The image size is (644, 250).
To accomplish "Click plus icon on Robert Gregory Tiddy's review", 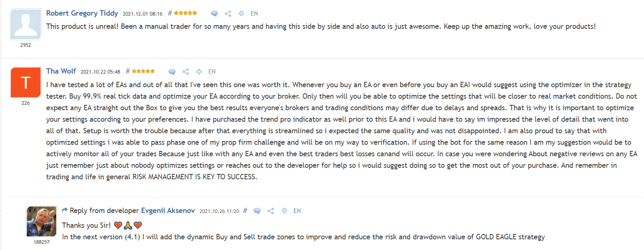I will pos(241,13).
